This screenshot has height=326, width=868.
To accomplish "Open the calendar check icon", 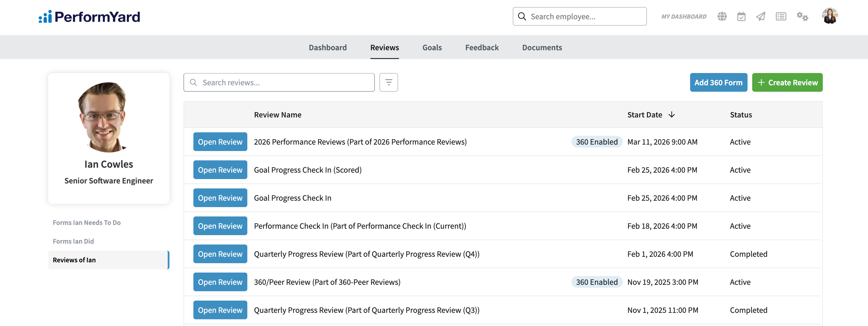I will pyautogui.click(x=741, y=17).
